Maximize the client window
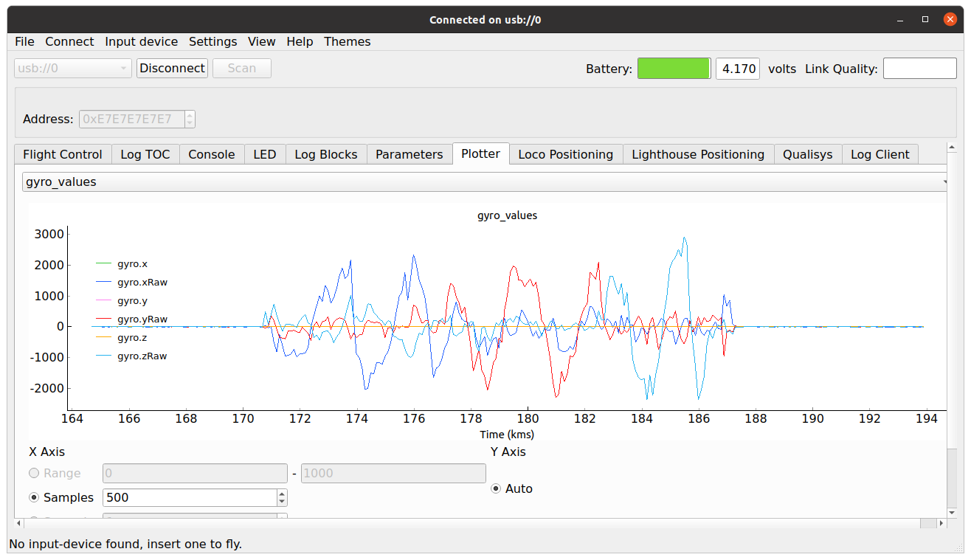The height and width of the screenshot is (560, 971). click(x=925, y=19)
